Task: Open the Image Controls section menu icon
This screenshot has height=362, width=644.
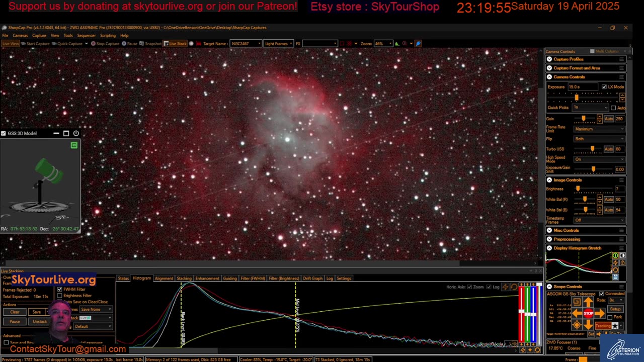Action: tap(621, 180)
